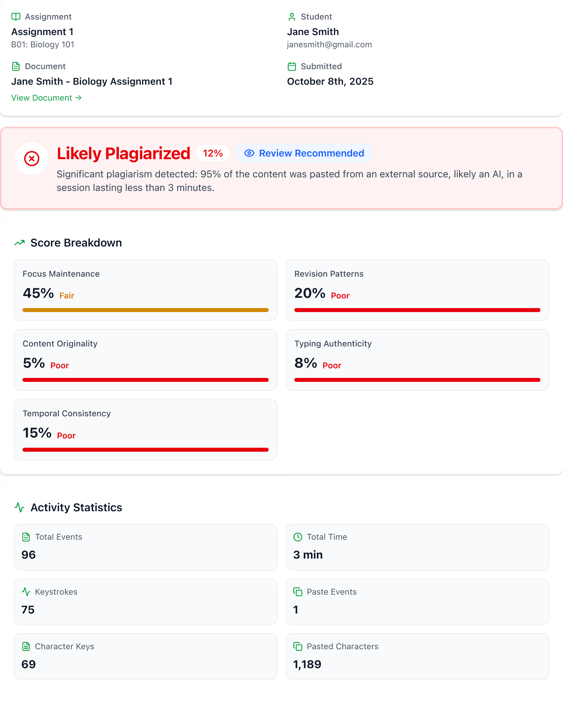Click the Revision Patterns red progress bar
This screenshot has width=563, height=728.
point(417,310)
